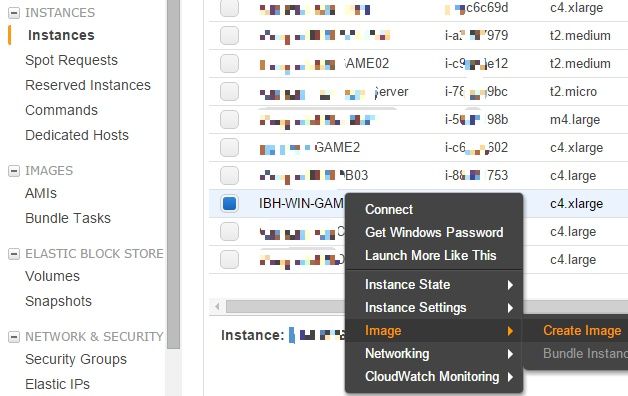The width and height of the screenshot is (628, 396).
Task: Click the instance name ending AME02
Action: click(324, 63)
